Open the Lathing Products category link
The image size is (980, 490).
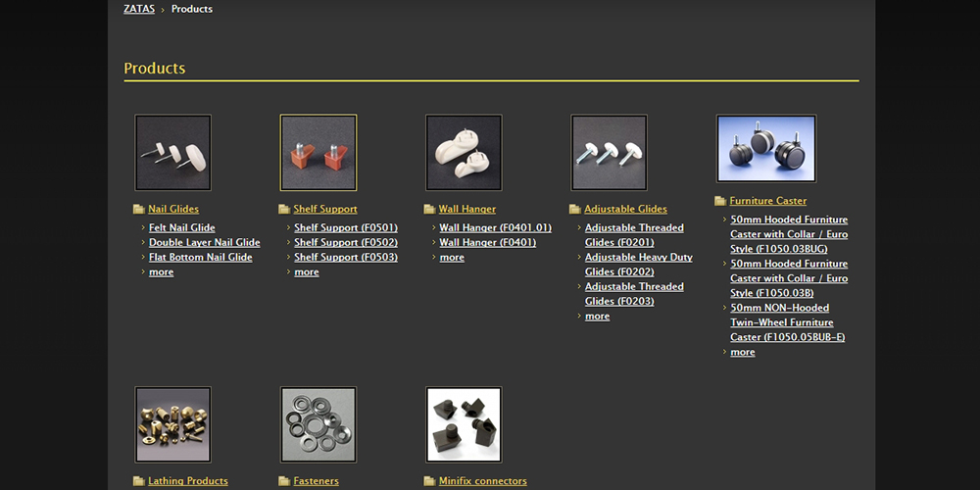pyautogui.click(x=187, y=480)
